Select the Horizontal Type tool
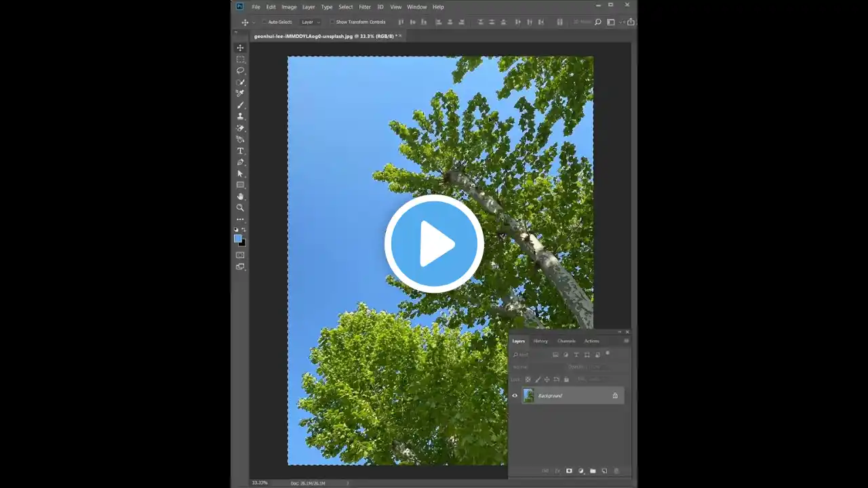The height and width of the screenshot is (488, 868). 240,150
